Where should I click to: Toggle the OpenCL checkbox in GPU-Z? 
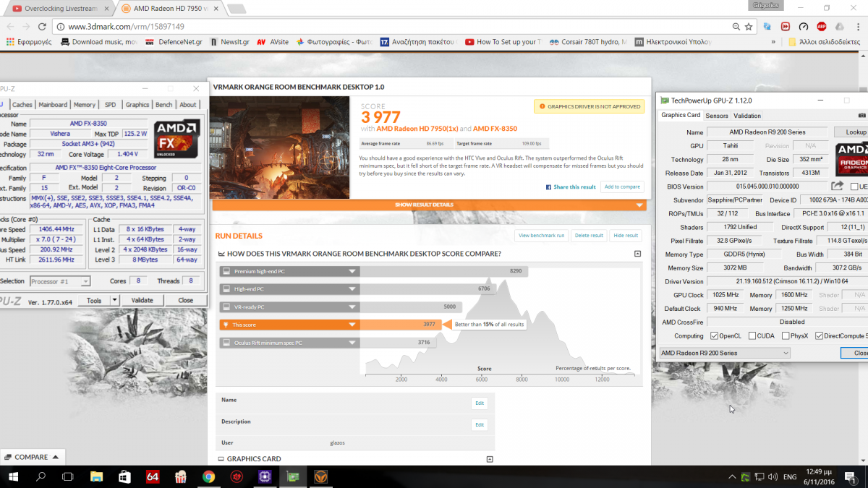715,335
